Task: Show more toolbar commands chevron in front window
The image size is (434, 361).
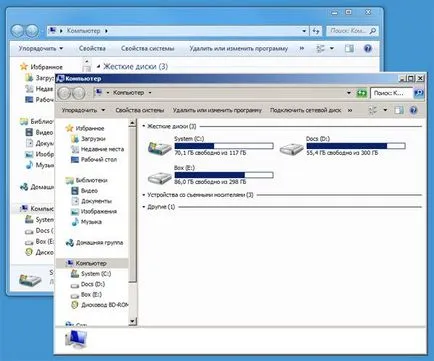Action: [x=350, y=110]
